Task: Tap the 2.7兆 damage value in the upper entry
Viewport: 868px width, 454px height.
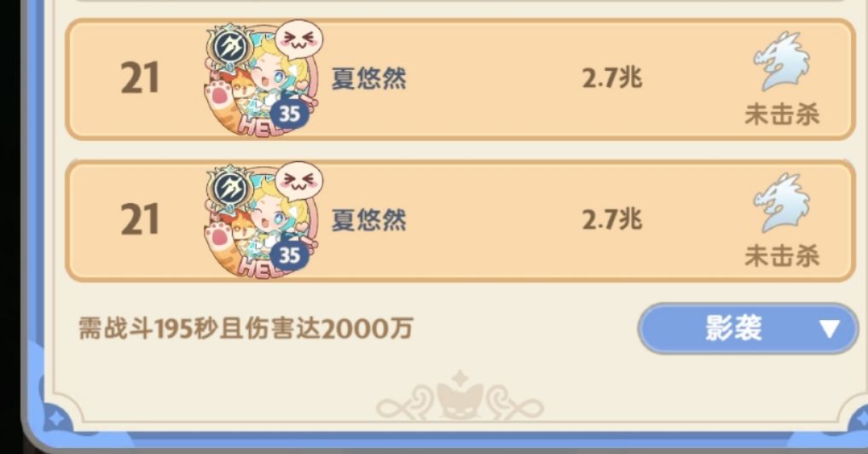Action: pos(611,78)
